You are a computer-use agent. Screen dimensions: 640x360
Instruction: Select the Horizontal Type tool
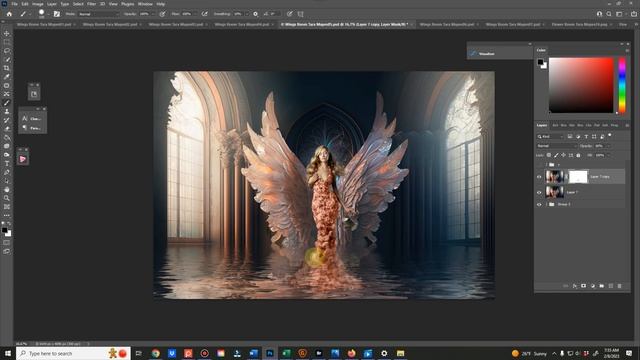pyautogui.click(x=7, y=163)
